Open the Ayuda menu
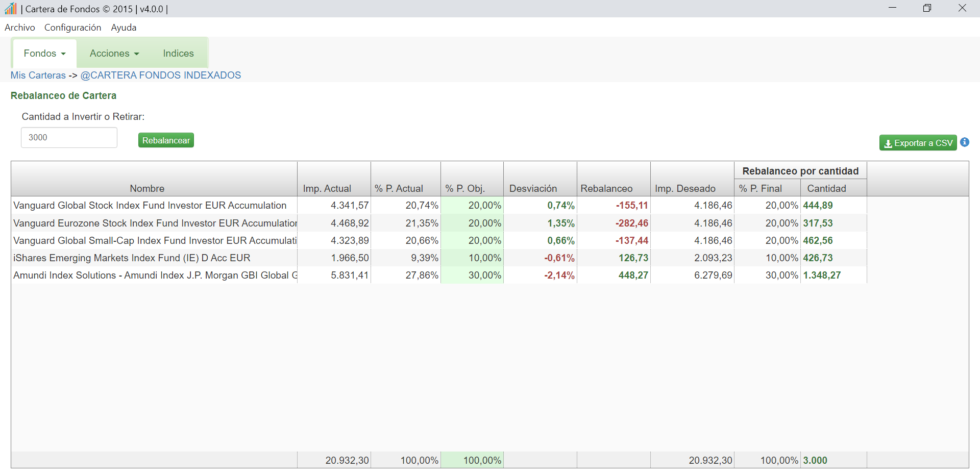980x475 pixels. (x=124, y=28)
